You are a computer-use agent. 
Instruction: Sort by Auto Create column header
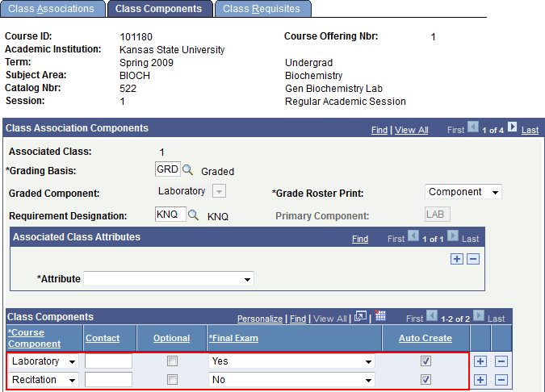[426, 338]
